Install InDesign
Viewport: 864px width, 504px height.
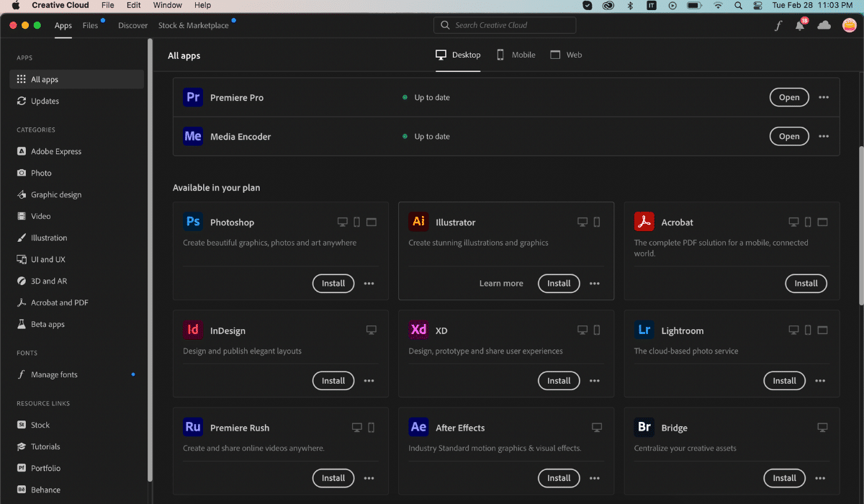(333, 380)
